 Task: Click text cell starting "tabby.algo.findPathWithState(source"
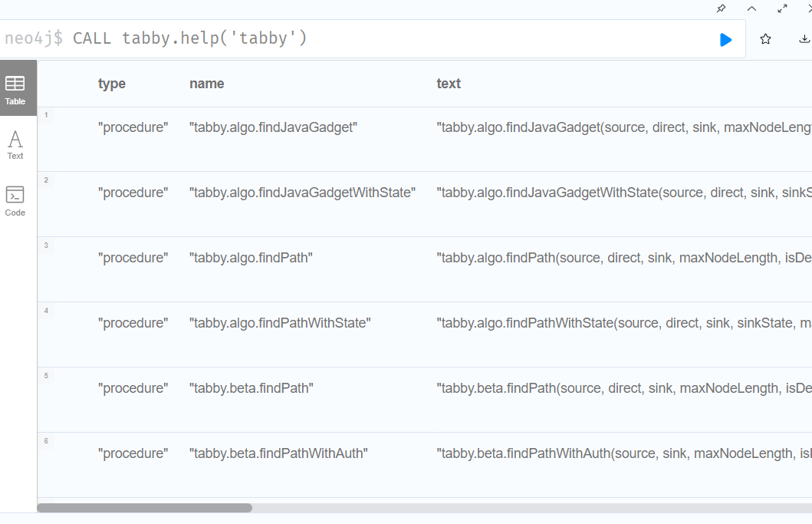[624, 324]
